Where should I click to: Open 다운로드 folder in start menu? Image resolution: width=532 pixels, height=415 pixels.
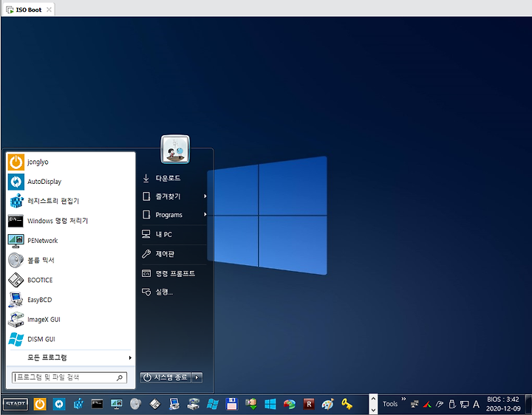[174, 178]
